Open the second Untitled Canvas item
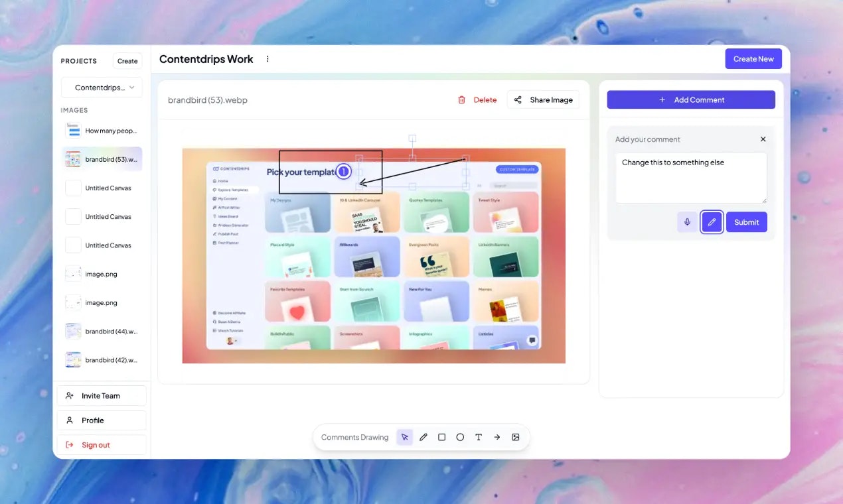 102,217
